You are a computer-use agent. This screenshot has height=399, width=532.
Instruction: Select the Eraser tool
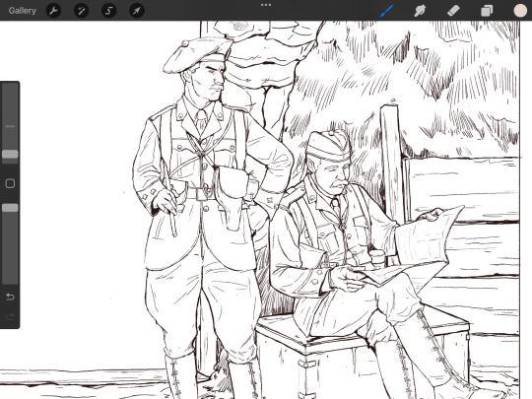click(453, 11)
